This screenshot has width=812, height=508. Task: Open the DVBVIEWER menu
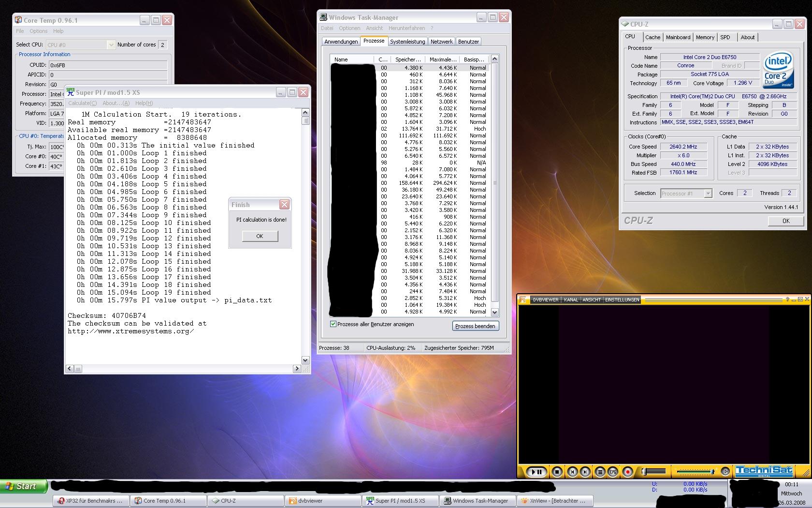pos(546,300)
